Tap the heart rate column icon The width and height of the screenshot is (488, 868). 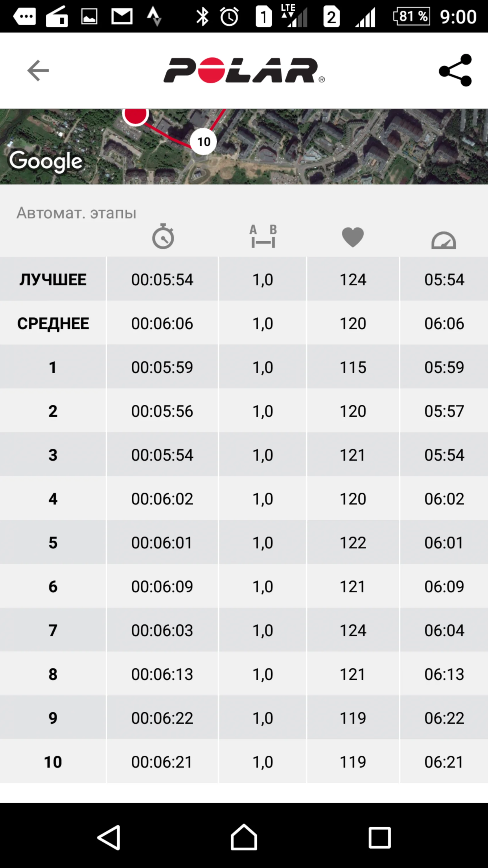(x=353, y=237)
